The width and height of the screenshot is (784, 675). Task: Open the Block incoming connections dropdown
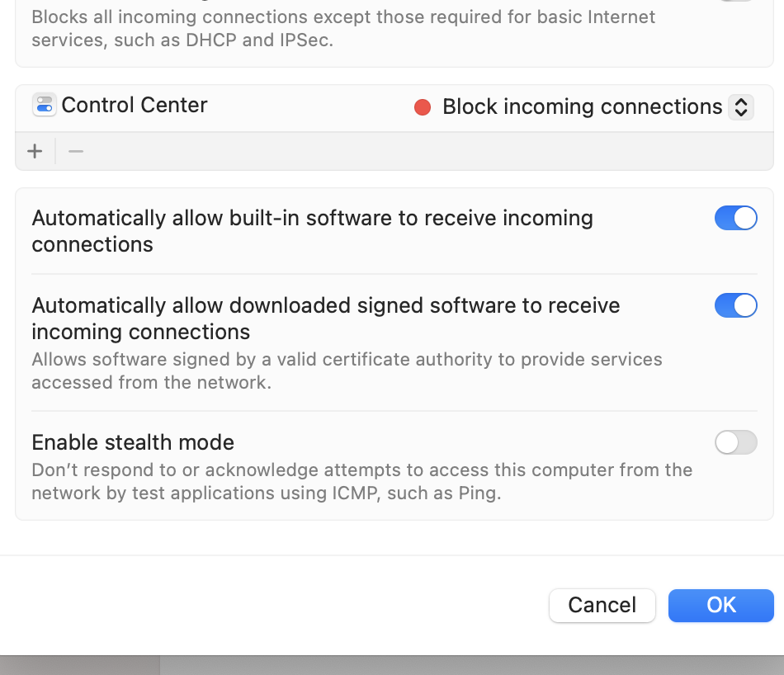(x=582, y=107)
